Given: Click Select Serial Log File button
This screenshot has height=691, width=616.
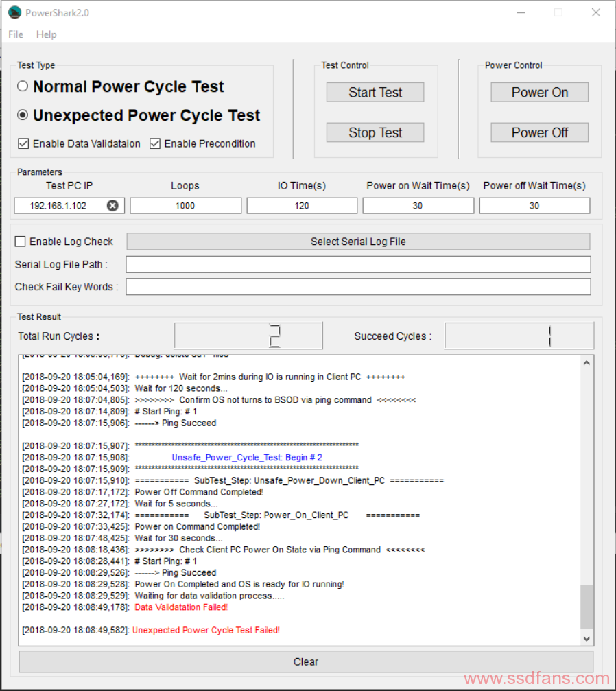Looking at the screenshot, I should pos(358,242).
